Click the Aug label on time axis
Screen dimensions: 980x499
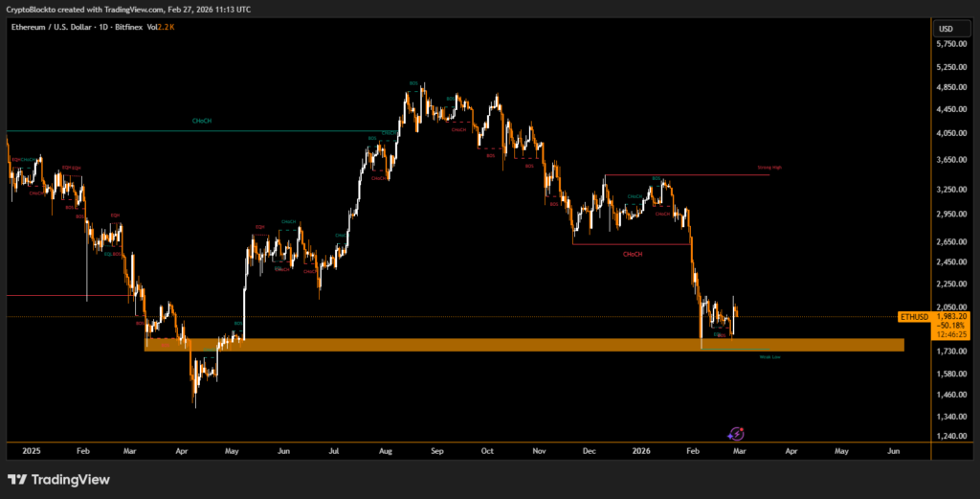386,450
